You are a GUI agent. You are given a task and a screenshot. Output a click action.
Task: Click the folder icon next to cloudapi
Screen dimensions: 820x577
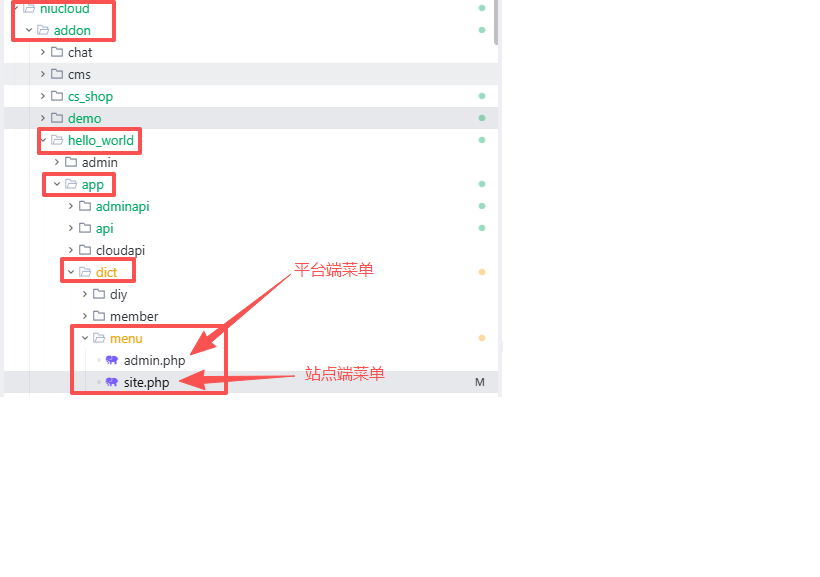coord(85,250)
